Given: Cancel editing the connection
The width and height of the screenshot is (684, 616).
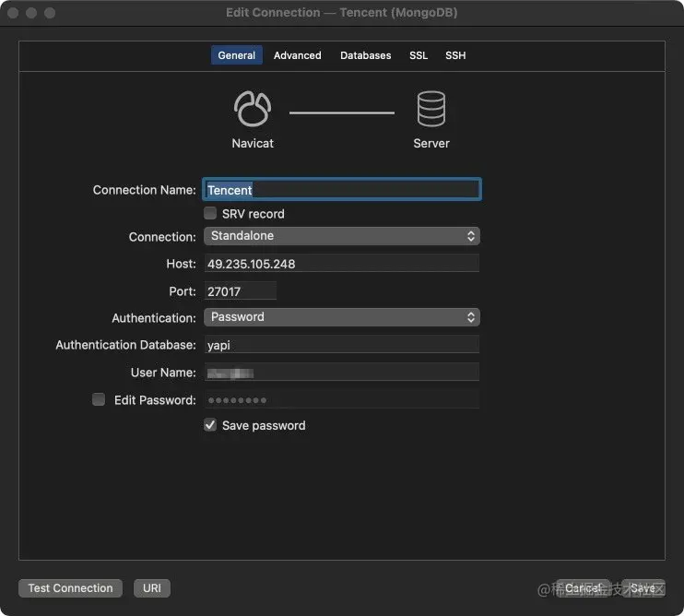Looking at the screenshot, I should point(583,588).
